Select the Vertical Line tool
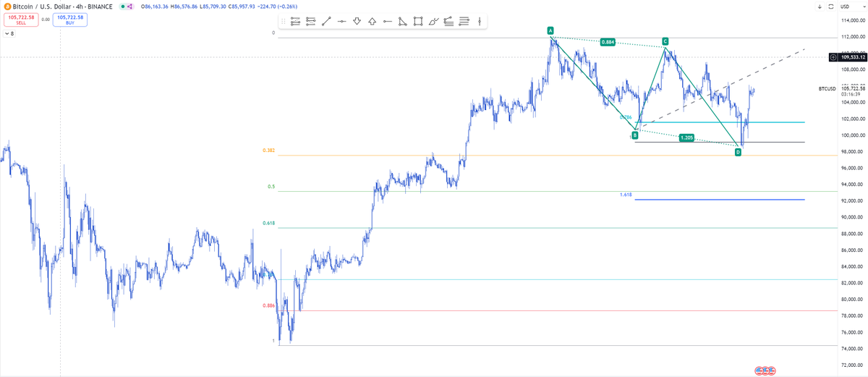Screen dimensions: 868x377 click(479, 22)
